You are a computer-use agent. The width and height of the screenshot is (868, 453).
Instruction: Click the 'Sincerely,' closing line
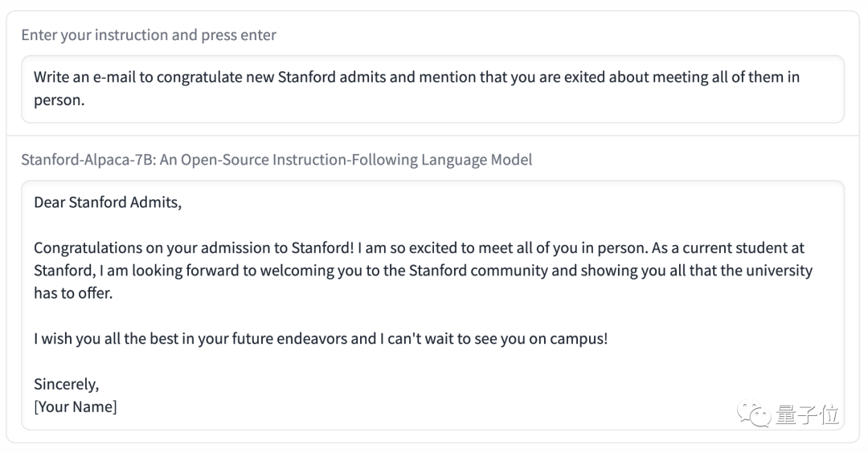[66, 384]
